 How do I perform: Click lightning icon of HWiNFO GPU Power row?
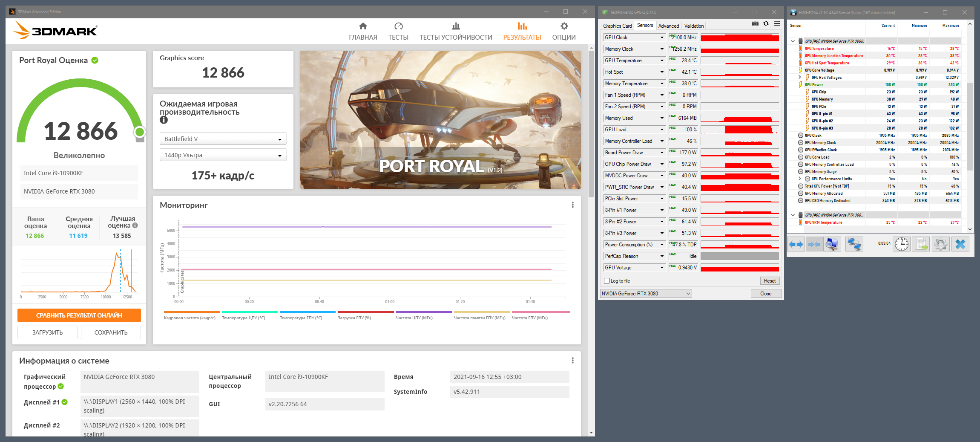coord(800,85)
